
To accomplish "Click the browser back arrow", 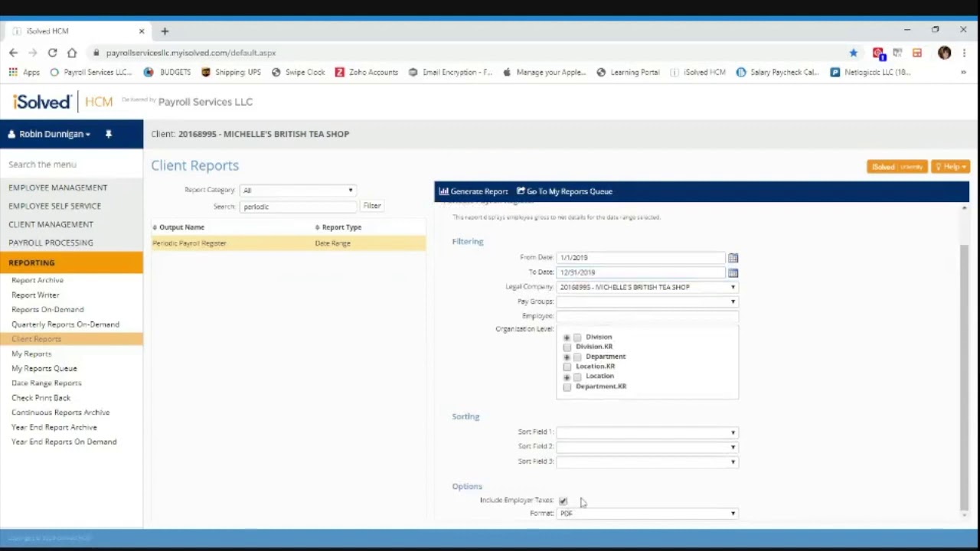I will (13, 53).
